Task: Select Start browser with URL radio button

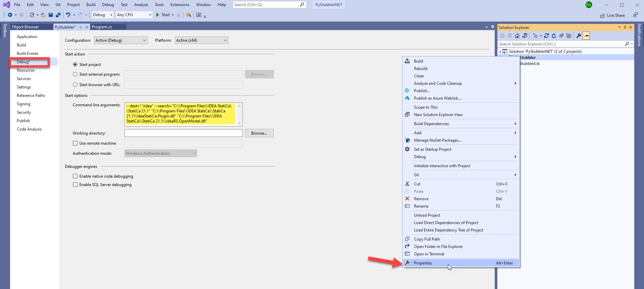Action: point(75,85)
